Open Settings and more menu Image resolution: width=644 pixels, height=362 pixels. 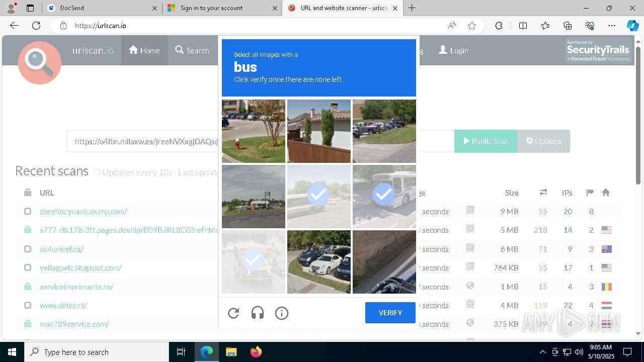pyautogui.click(x=612, y=26)
